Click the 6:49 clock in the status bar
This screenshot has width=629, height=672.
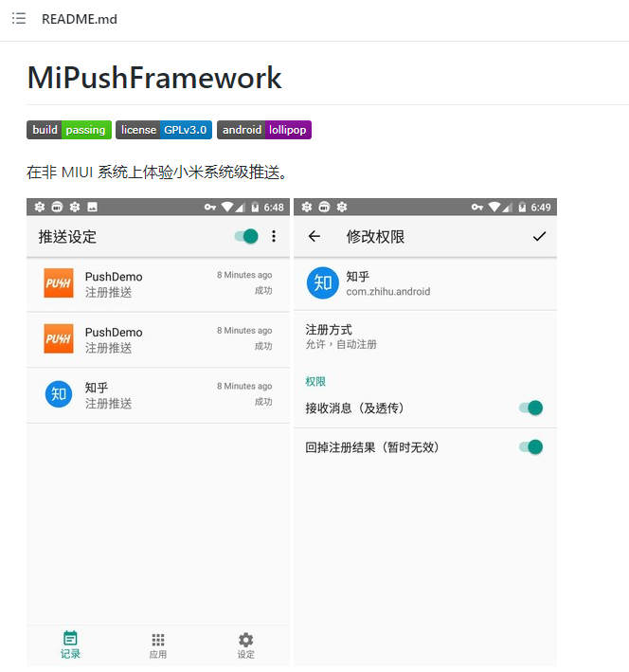click(541, 208)
